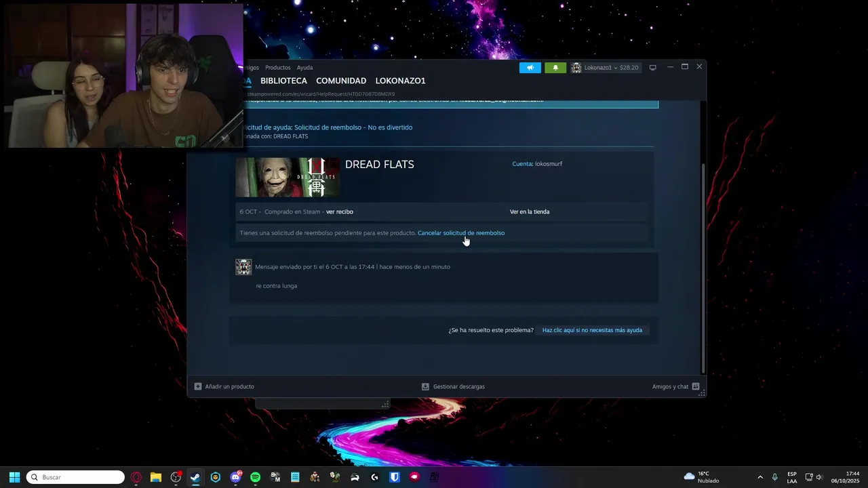Click the microphone tray icon

[x=774, y=477]
